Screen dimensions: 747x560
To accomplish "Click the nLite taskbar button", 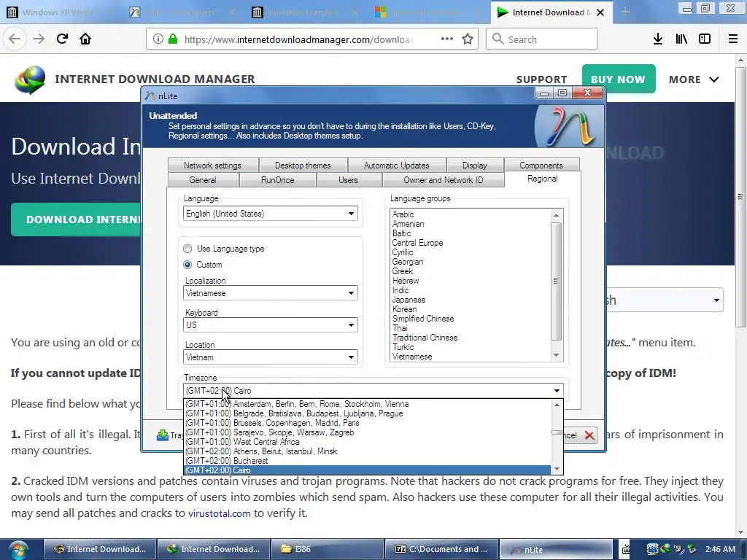I will point(555,549).
